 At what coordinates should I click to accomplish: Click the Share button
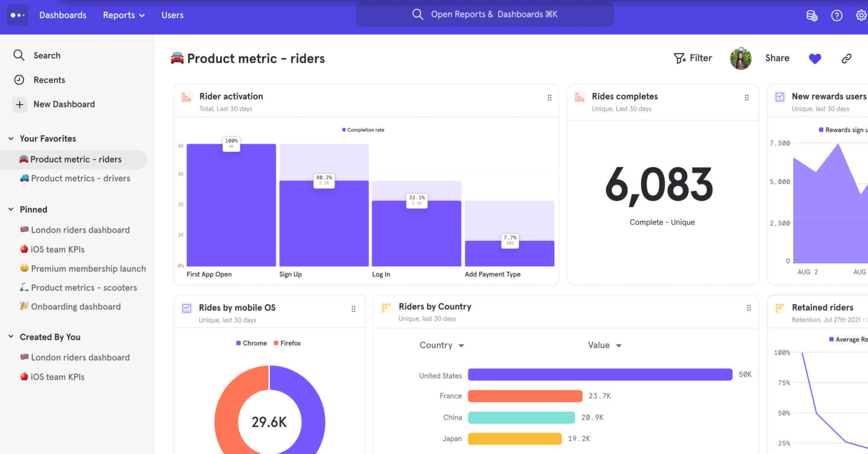coord(777,58)
